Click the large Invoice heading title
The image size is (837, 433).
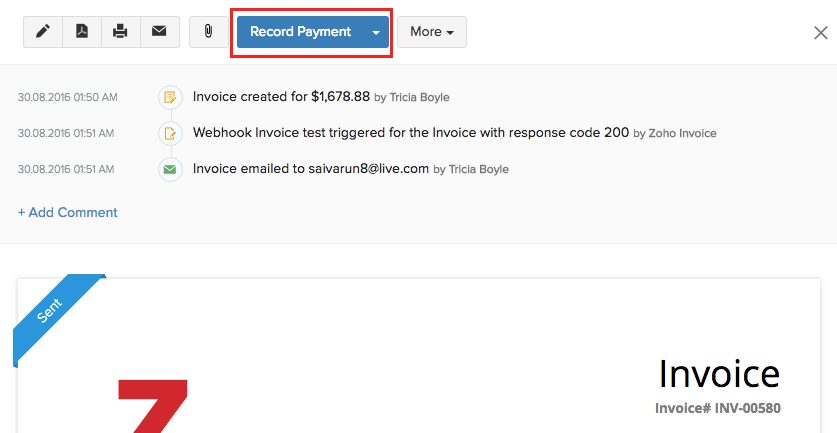[718, 373]
